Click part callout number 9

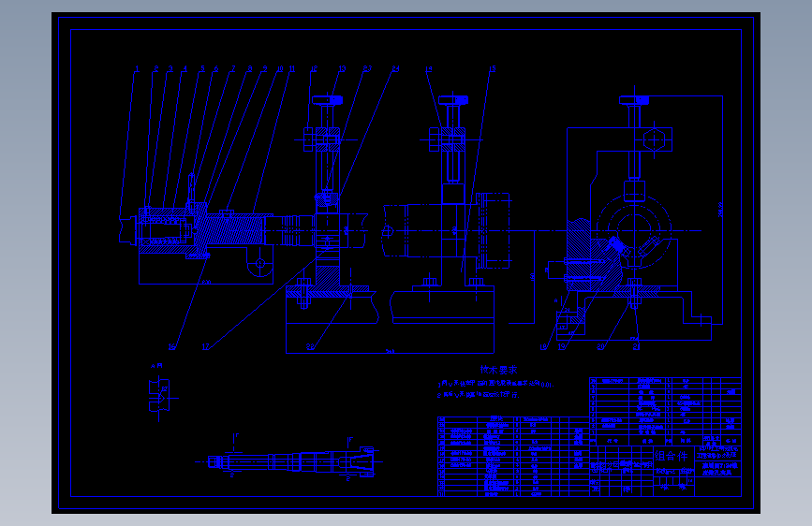coord(265,69)
